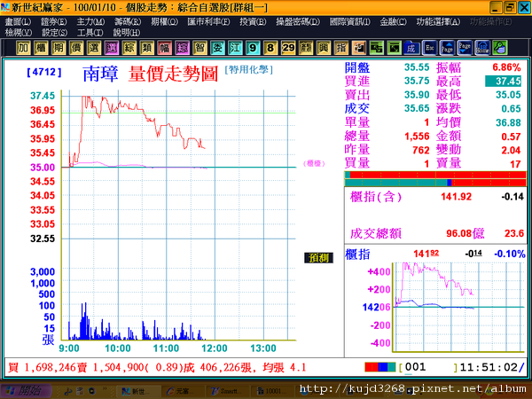Click the purple 選 toolbar icon
Screen dimensions: 532x399
coord(112,48)
